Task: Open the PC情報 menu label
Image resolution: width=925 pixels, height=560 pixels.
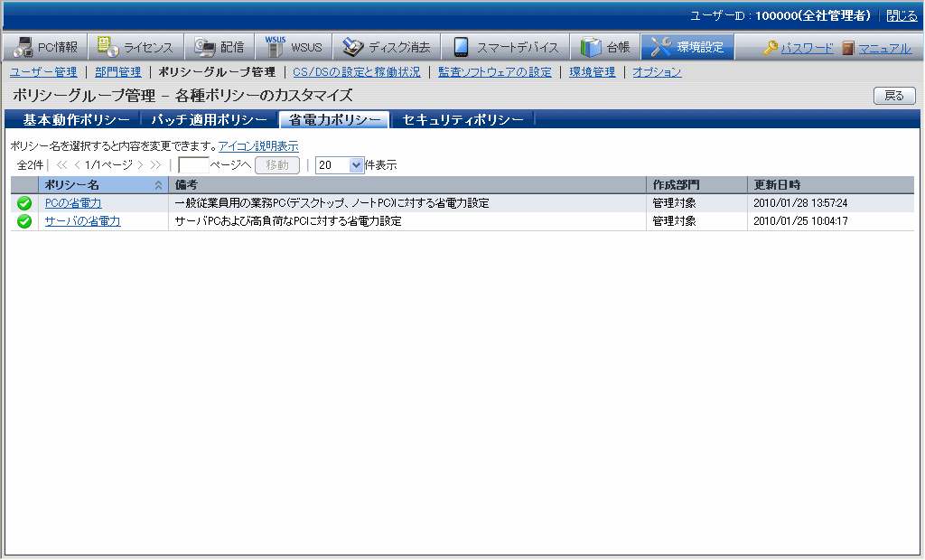Action: tap(58, 47)
